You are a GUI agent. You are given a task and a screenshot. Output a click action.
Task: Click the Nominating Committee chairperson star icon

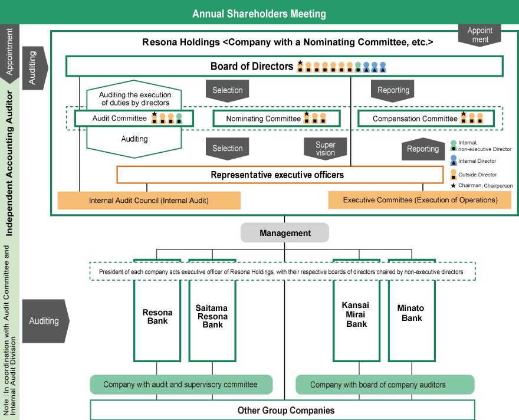click(307, 114)
